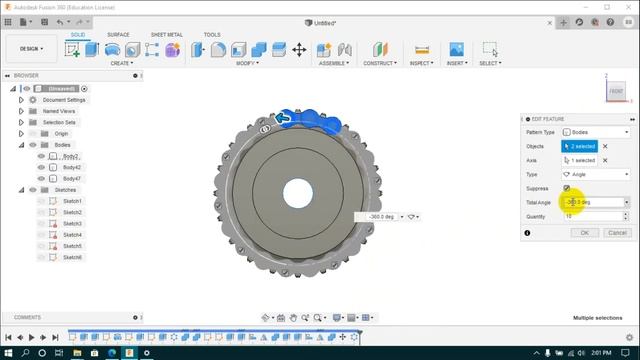This screenshot has width=640, height=360.
Task: Activate the root component radio button
Action: tap(84, 89)
